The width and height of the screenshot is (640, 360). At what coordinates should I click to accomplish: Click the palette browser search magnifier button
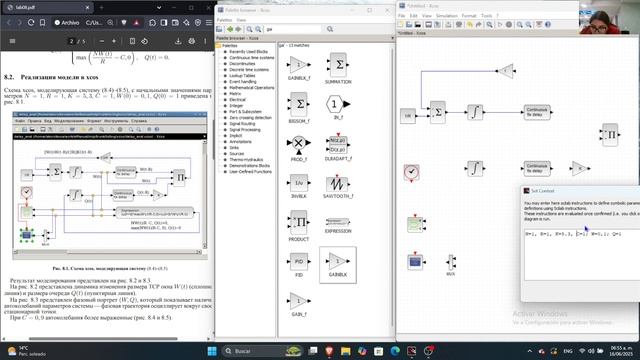coord(330,29)
